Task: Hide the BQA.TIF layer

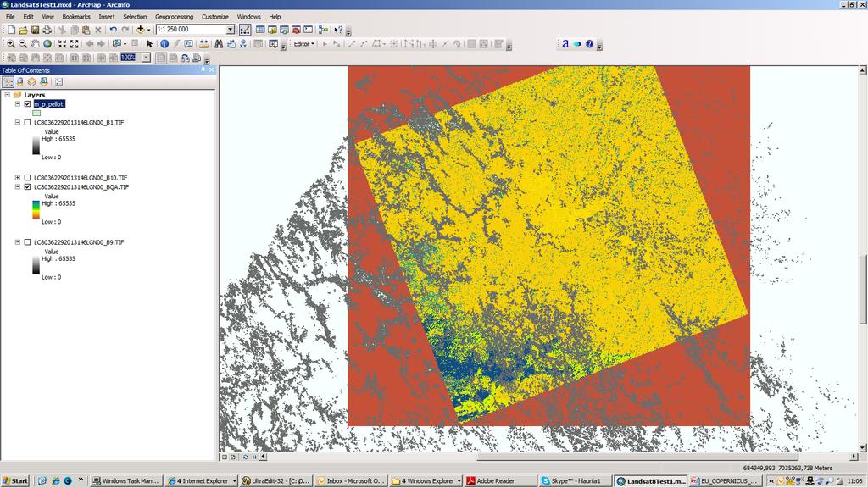Action: pos(27,187)
